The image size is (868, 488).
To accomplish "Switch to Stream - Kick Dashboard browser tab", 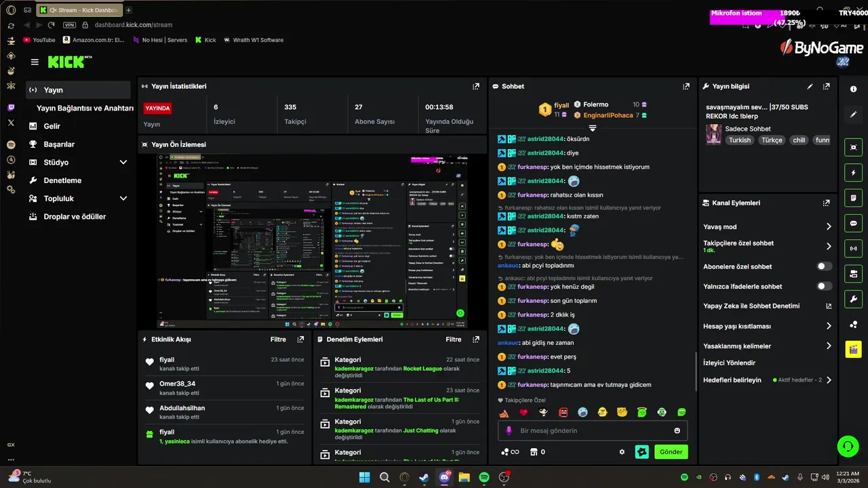I will (79, 10).
